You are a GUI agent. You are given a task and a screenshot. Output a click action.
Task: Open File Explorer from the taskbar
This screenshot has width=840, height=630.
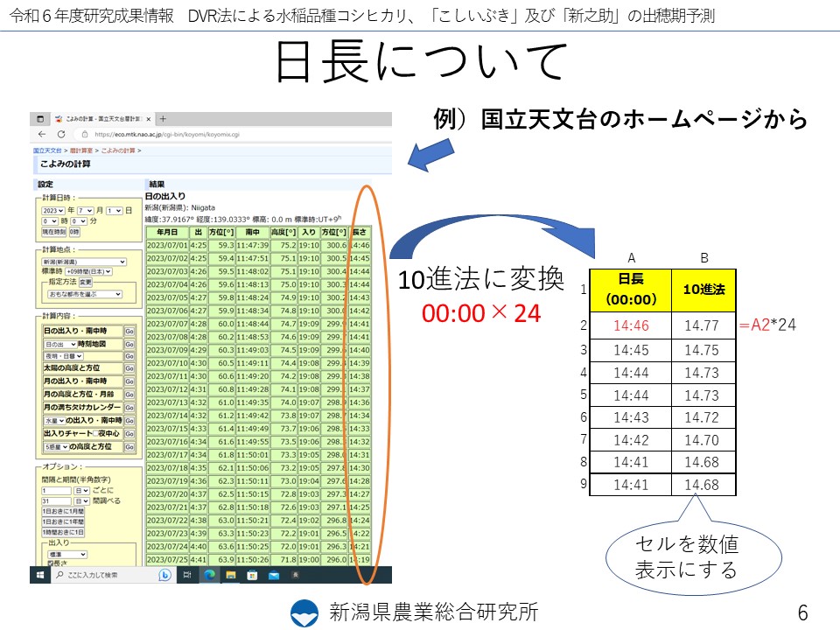tap(231, 575)
